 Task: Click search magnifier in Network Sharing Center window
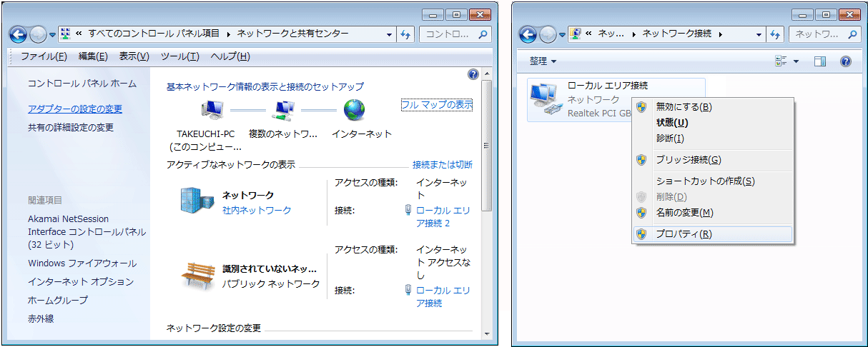coord(483,34)
